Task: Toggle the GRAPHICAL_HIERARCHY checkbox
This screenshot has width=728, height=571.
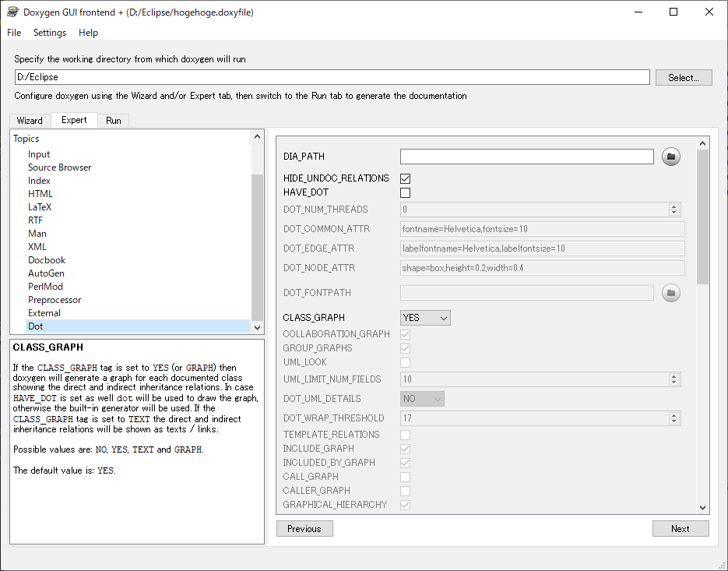Action: (406, 505)
